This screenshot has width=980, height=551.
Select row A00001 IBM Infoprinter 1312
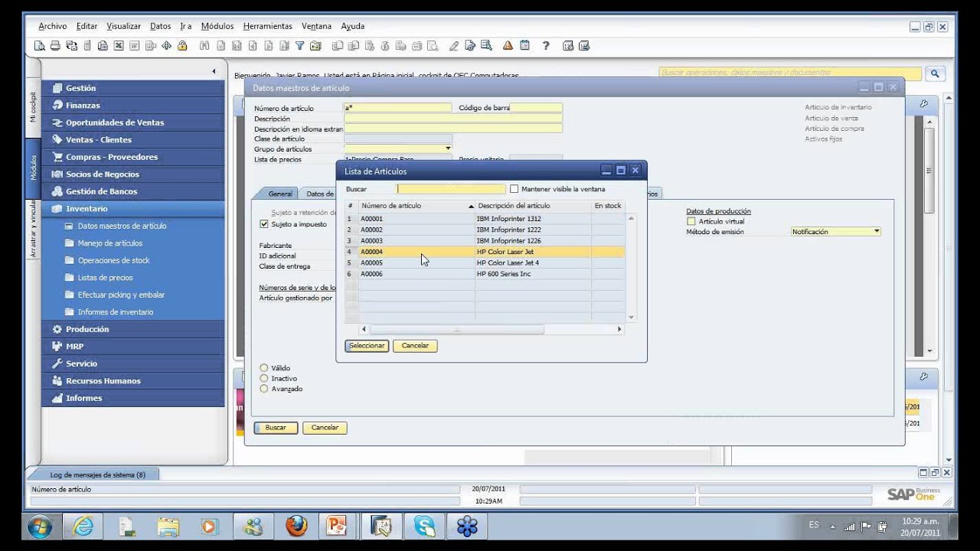click(485, 219)
